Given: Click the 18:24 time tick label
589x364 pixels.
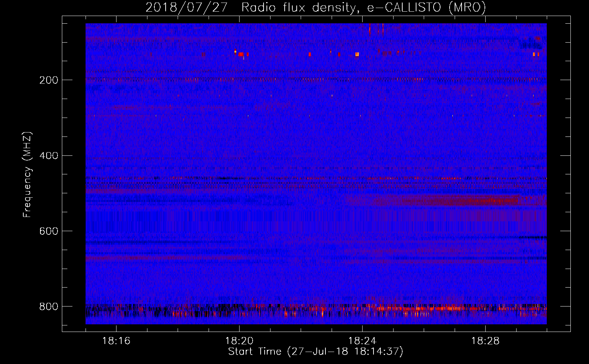Looking at the screenshot, I should 362,341.
